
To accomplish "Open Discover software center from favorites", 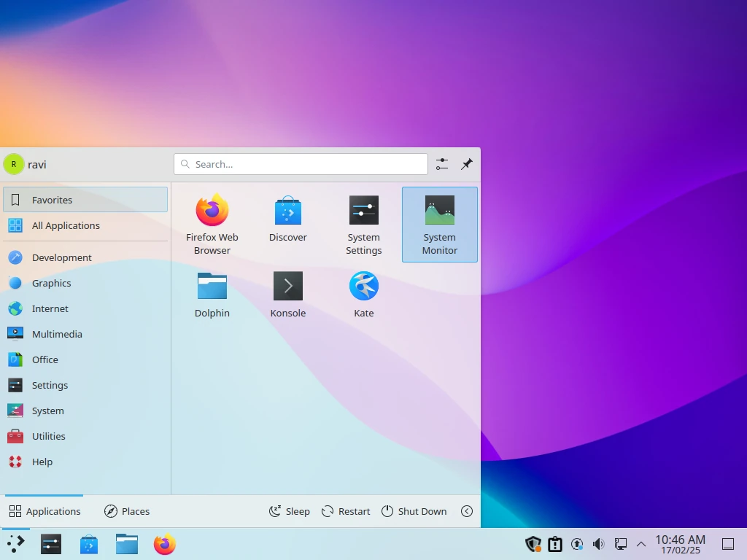I will [287, 225].
